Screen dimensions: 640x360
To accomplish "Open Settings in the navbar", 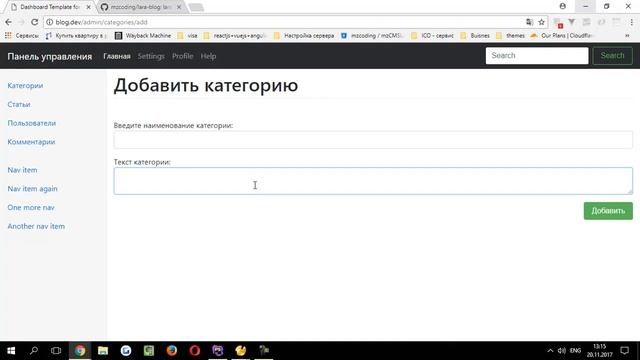I will click(151, 56).
